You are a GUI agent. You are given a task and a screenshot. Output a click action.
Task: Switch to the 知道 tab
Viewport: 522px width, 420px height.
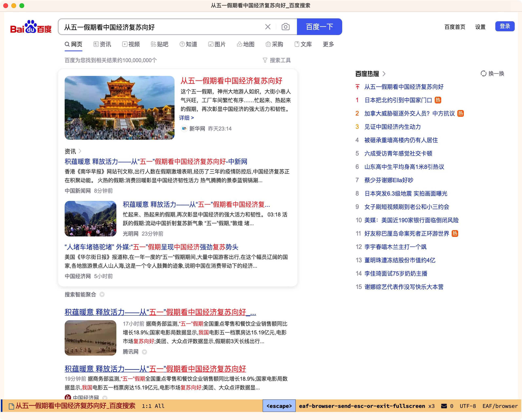pos(188,44)
